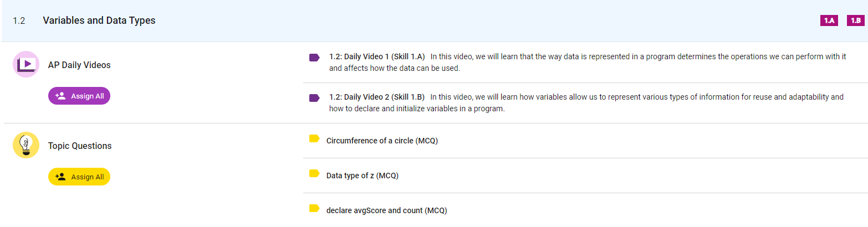Click yellow tag next to Circumference of a circle

click(x=314, y=139)
